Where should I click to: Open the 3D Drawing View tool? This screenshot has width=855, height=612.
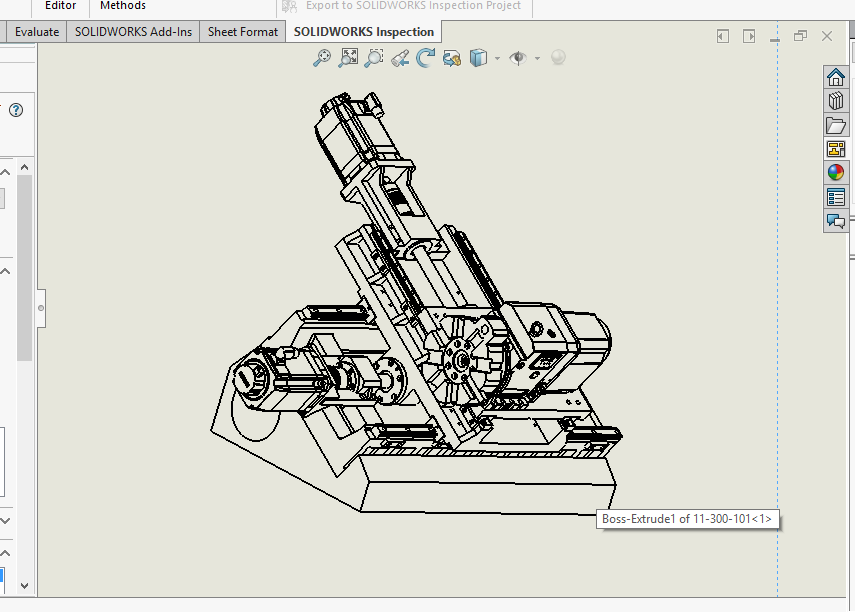(x=451, y=58)
